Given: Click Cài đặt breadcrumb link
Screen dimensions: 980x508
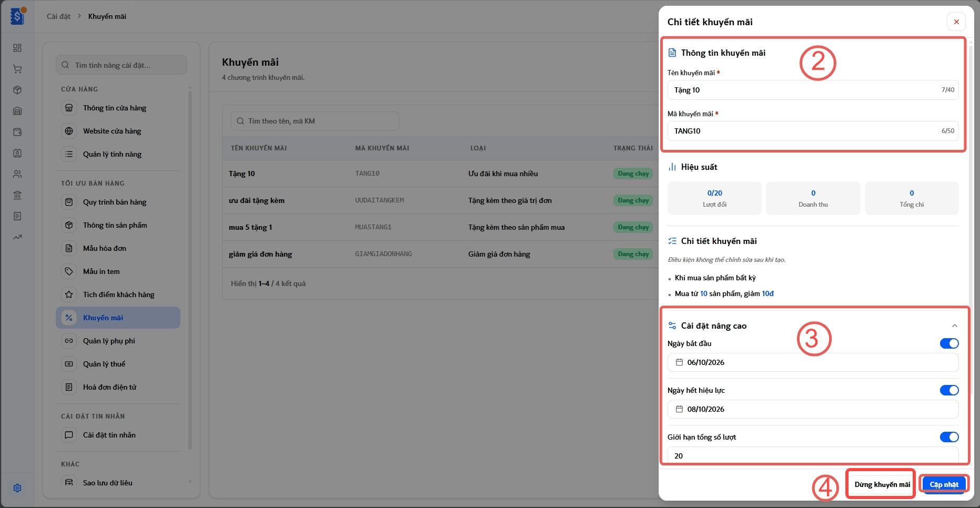Looking at the screenshot, I should pyautogui.click(x=58, y=16).
